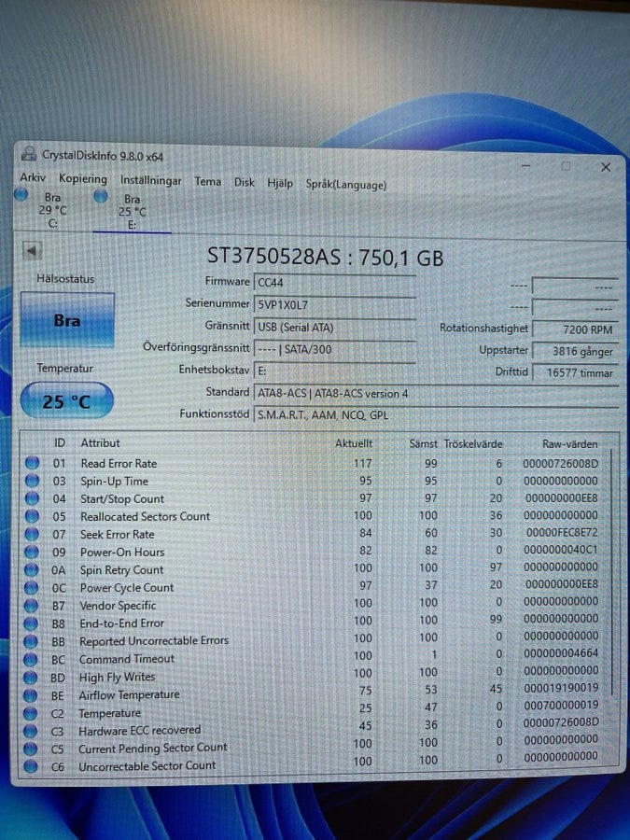Close the CrystalDiskInfo window
Screen dimensions: 630x840
coord(606,167)
